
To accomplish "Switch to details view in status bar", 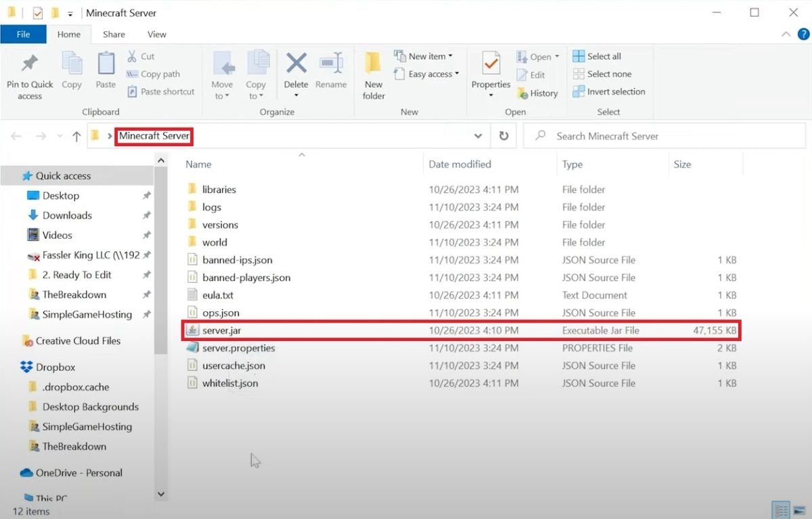I will coord(780,510).
